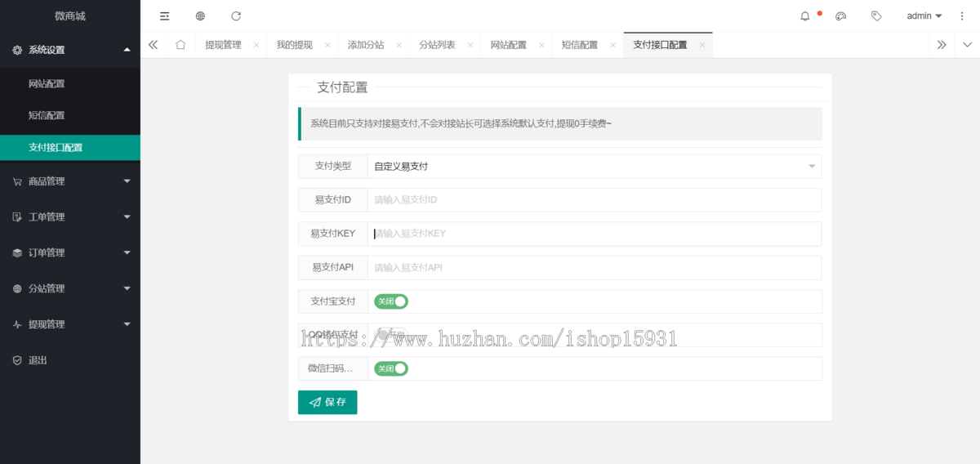980x464 pixels.
Task: Click gear icon beside 系统设置
Action: click(17, 50)
